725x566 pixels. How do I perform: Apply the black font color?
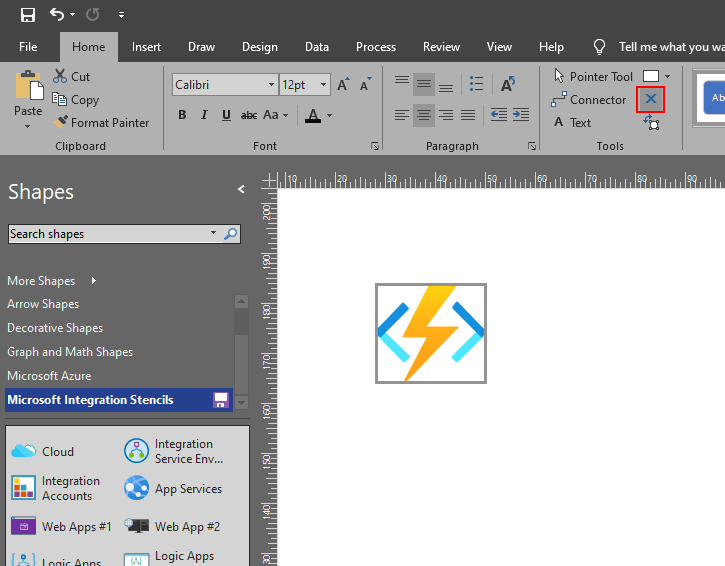pyautogui.click(x=313, y=115)
